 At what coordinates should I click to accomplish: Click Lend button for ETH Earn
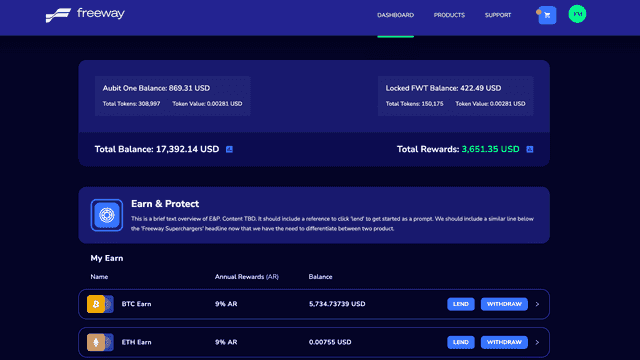[x=461, y=342]
